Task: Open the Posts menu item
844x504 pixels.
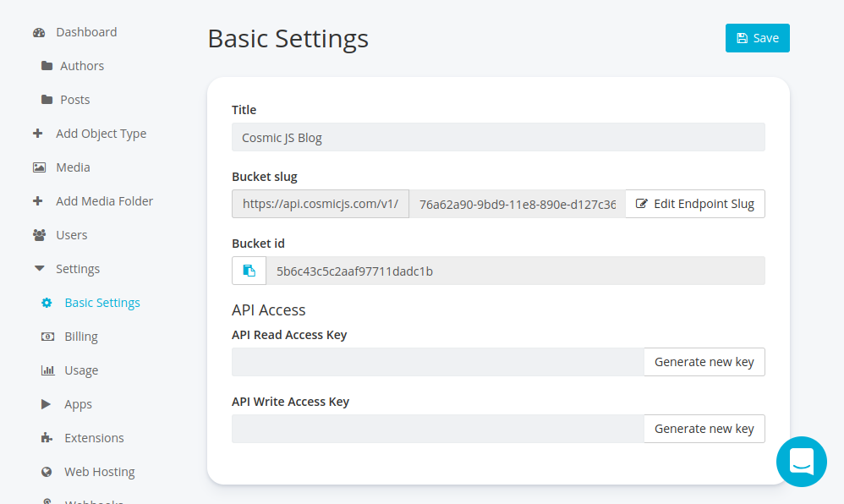Action: (74, 100)
